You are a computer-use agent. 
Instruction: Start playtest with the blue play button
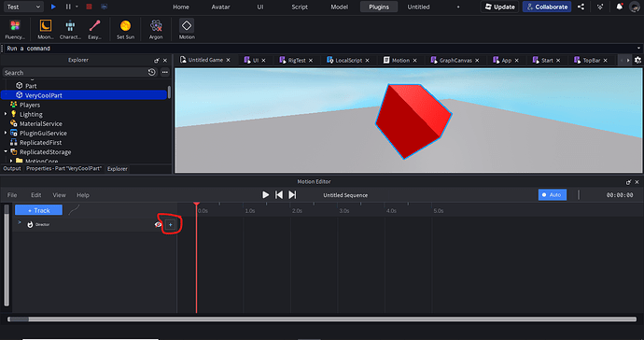coord(53,7)
